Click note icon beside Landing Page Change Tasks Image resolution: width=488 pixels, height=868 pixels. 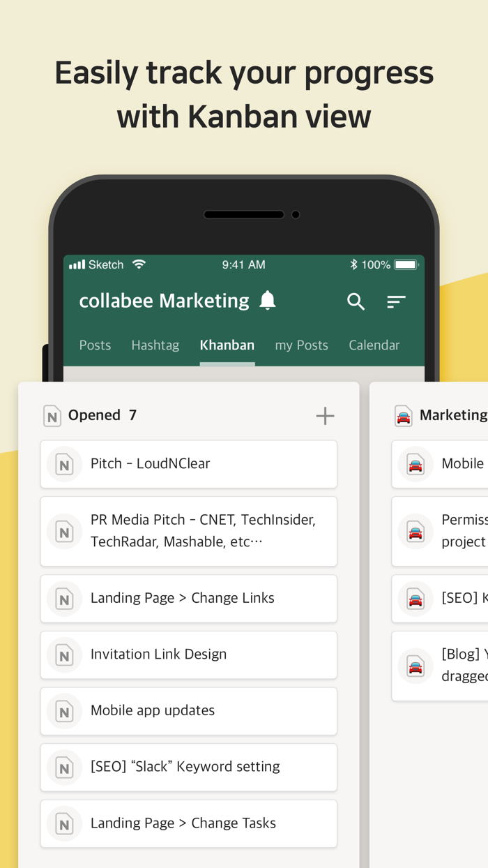(x=64, y=824)
